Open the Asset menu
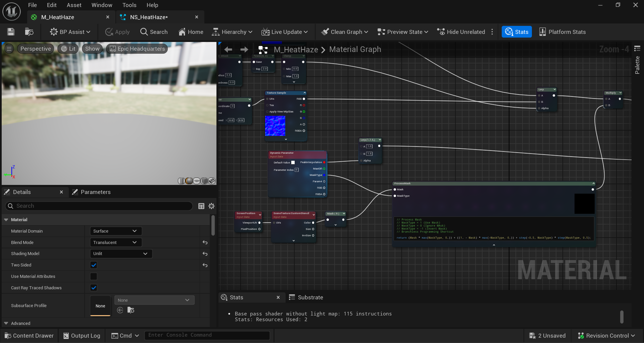This screenshot has width=644, height=343. click(74, 5)
